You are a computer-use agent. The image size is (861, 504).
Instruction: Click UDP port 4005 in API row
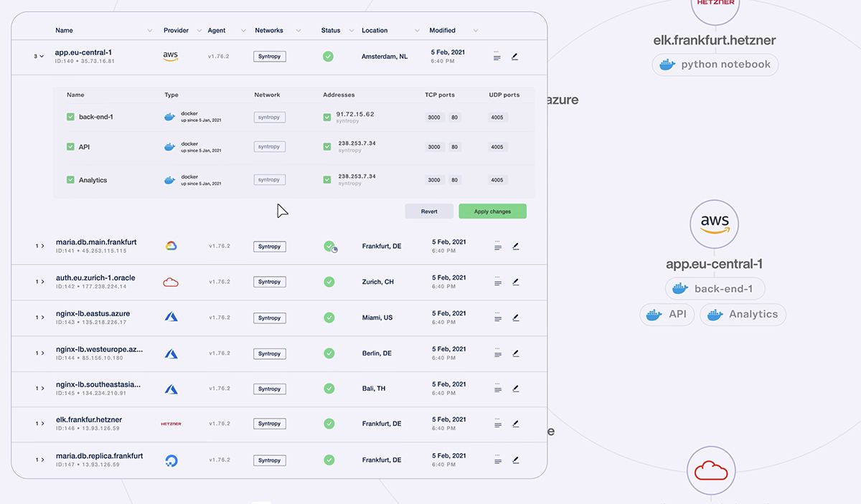tap(497, 146)
